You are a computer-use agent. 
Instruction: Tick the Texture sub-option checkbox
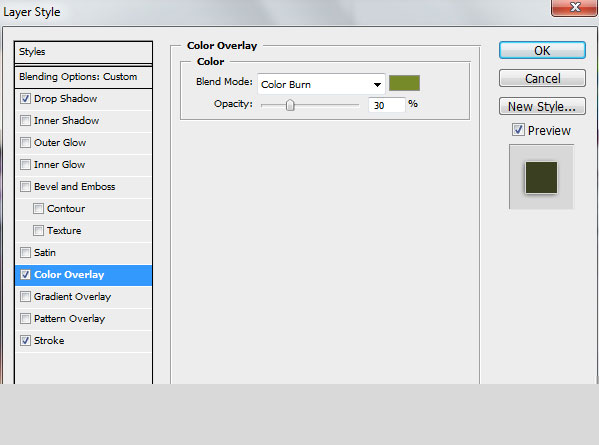[38, 230]
